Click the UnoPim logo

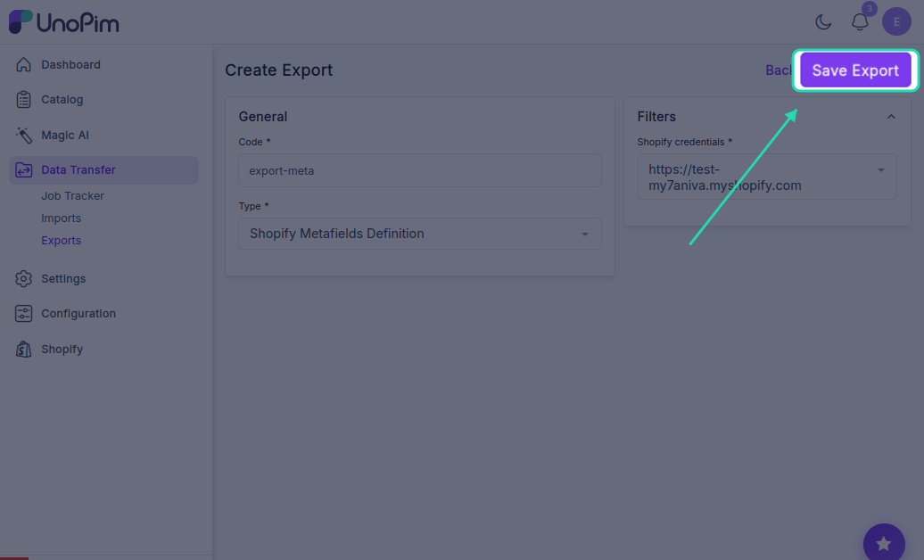pyautogui.click(x=63, y=22)
